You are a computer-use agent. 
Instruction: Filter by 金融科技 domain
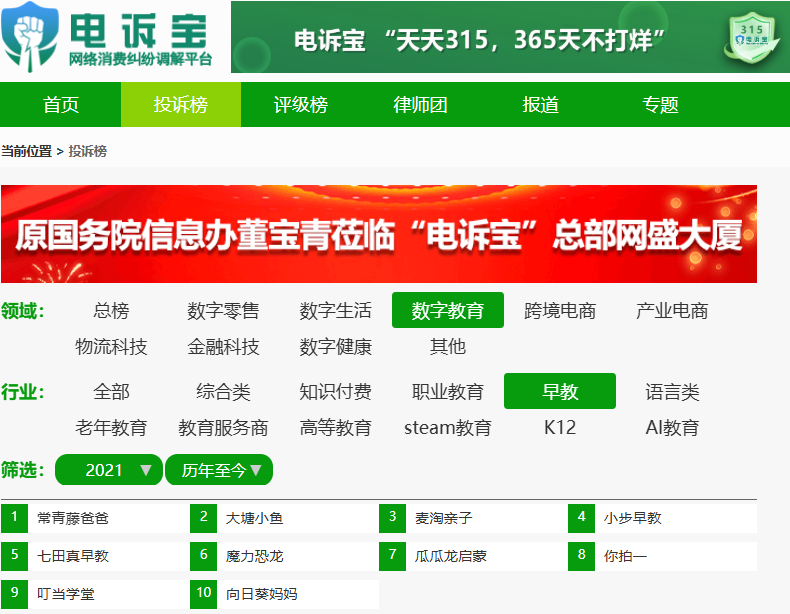point(223,347)
